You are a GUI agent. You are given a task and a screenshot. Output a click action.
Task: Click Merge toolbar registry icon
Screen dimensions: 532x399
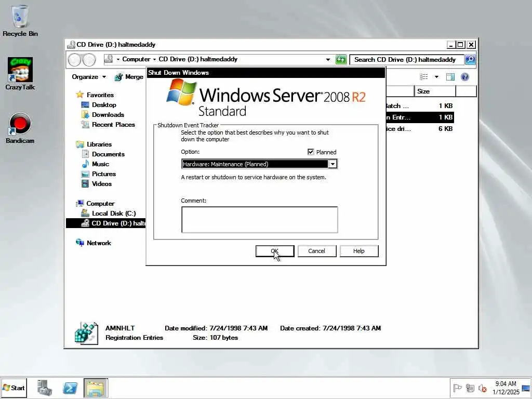[118, 77]
